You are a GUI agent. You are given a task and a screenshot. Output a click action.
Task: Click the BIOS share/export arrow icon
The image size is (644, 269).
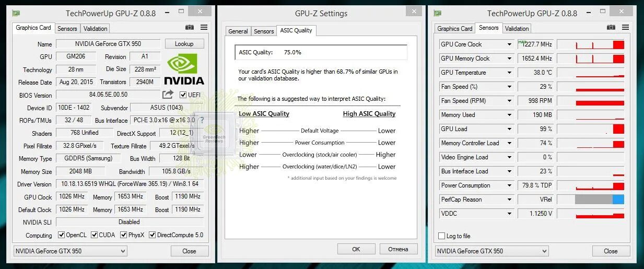point(168,95)
